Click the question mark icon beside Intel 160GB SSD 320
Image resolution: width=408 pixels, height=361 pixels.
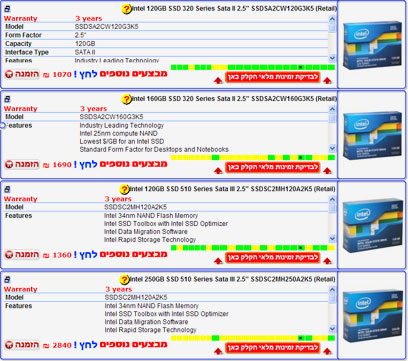coord(126,99)
